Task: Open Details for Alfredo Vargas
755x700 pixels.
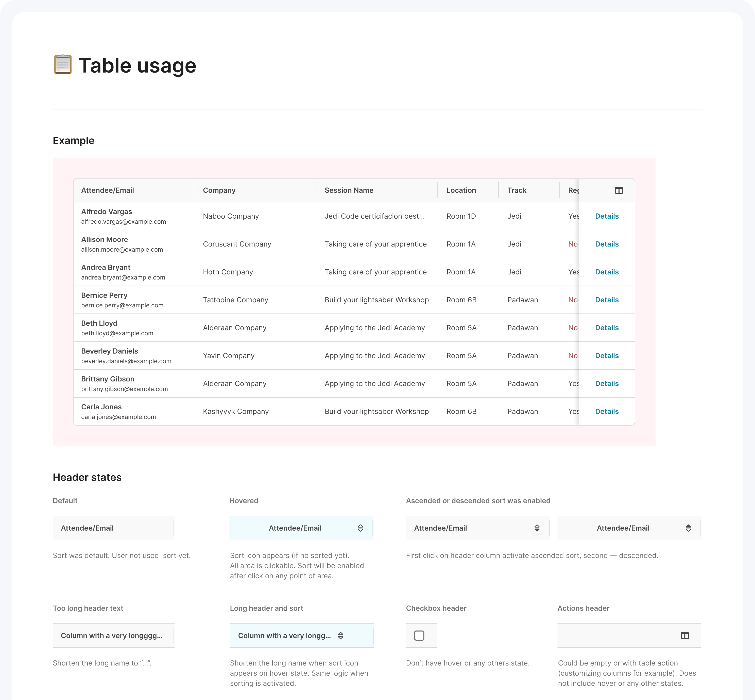Action: click(x=607, y=216)
